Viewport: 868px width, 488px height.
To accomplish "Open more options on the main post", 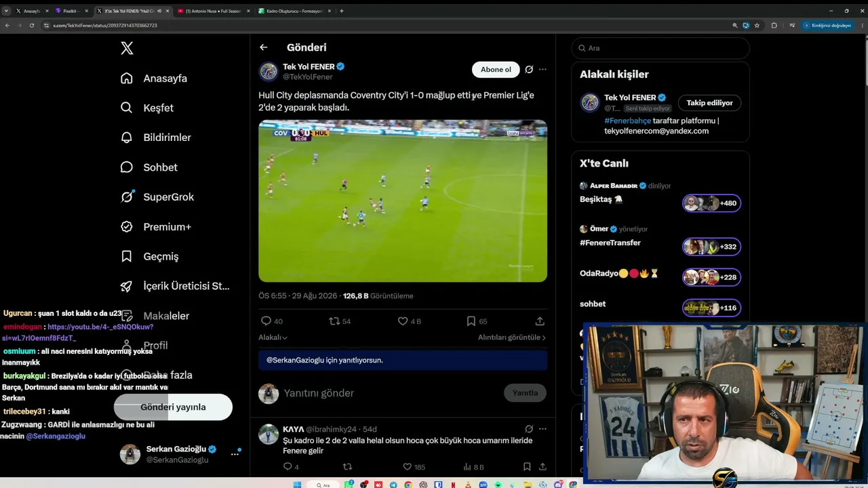I will 542,70.
